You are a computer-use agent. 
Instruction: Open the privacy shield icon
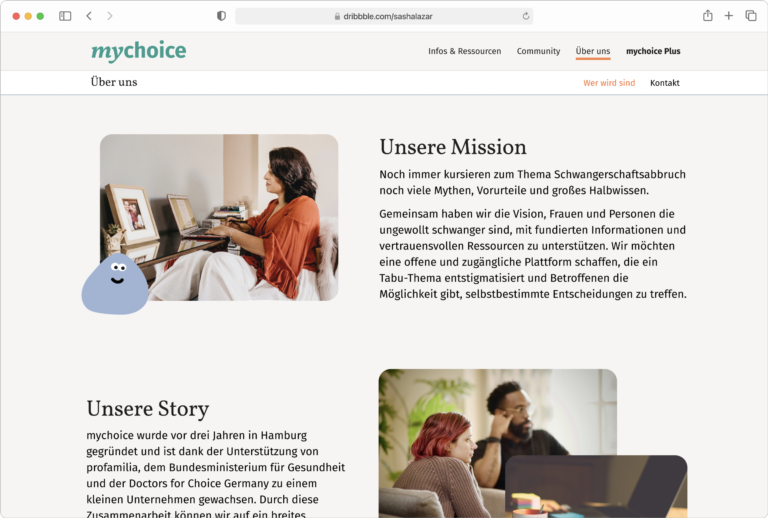tap(221, 16)
